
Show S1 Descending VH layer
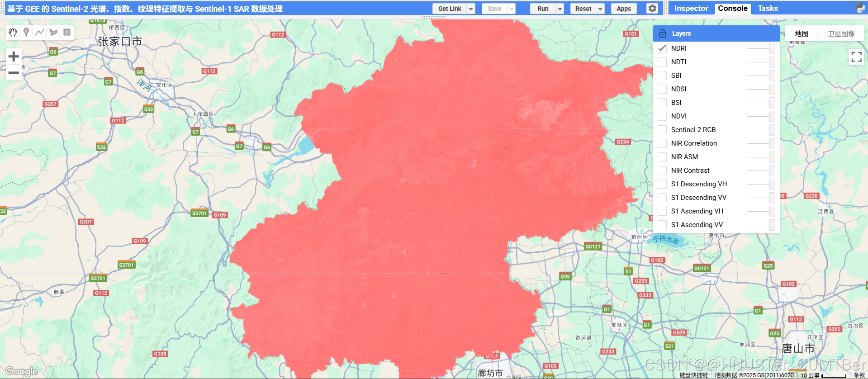[662, 184]
